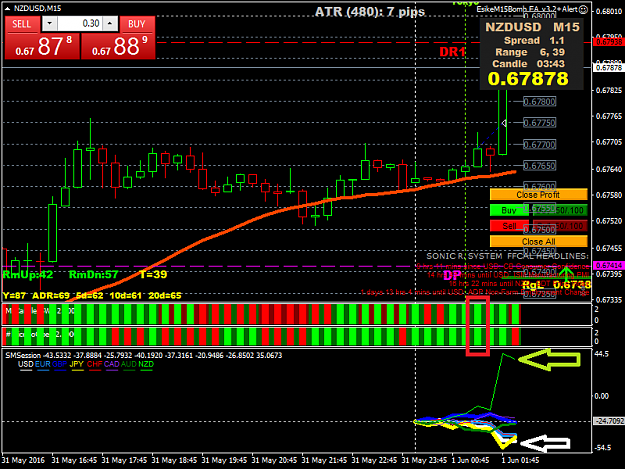Click the 0.67700 grid level label
Screen dimensions: 625x469
click(539, 144)
